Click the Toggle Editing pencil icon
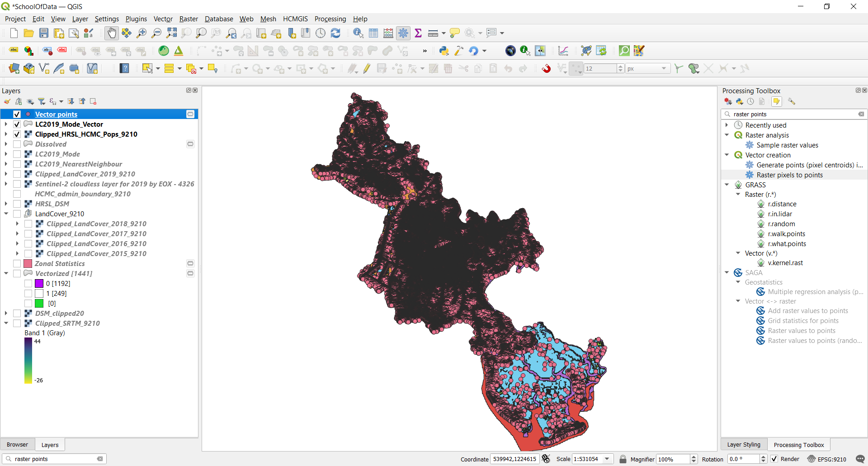The width and height of the screenshot is (868, 466). tap(367, 68)
